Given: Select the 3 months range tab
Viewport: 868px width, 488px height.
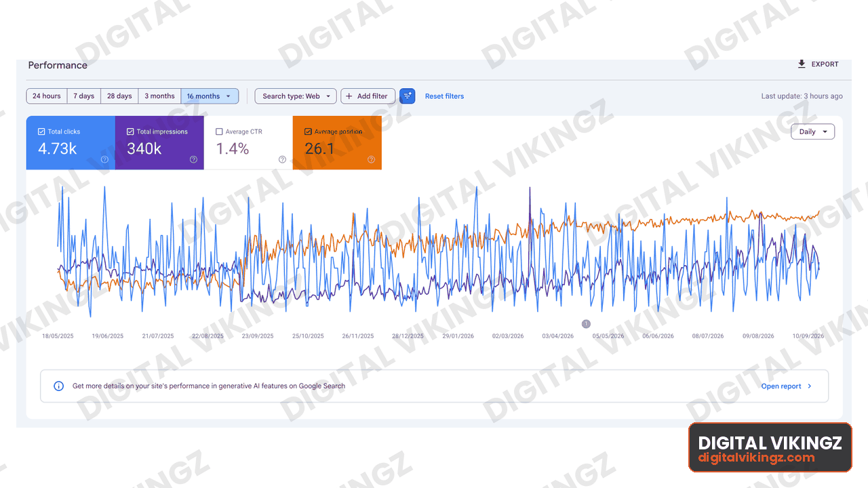Looking at the screenshot, I should 159,96.
